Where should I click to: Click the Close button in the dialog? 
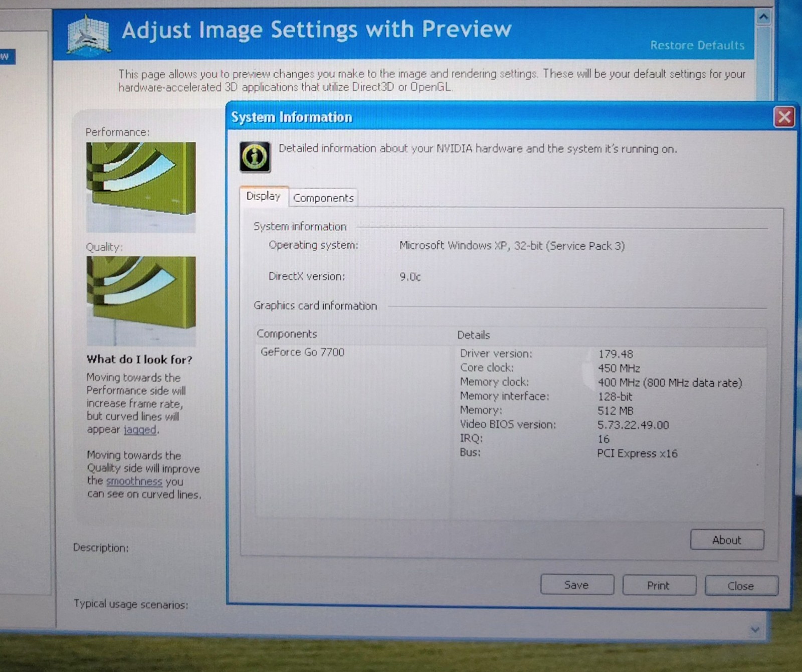coord(741,586)
